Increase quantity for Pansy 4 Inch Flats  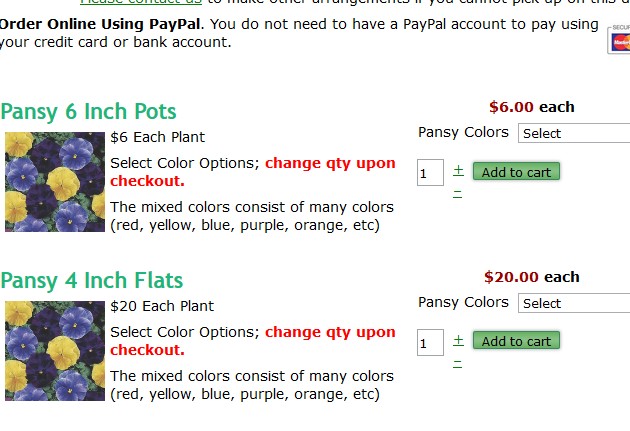(458, 340)
